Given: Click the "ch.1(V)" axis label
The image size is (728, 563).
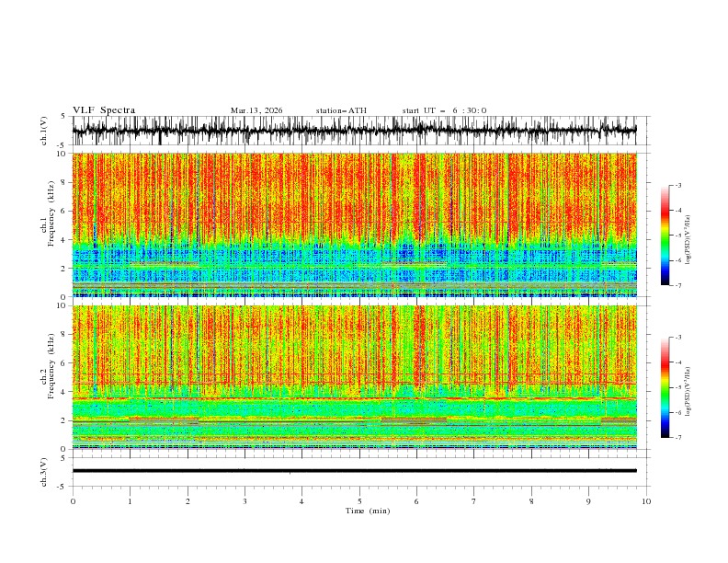Looking at the screenshot, I should click(44, 131).
